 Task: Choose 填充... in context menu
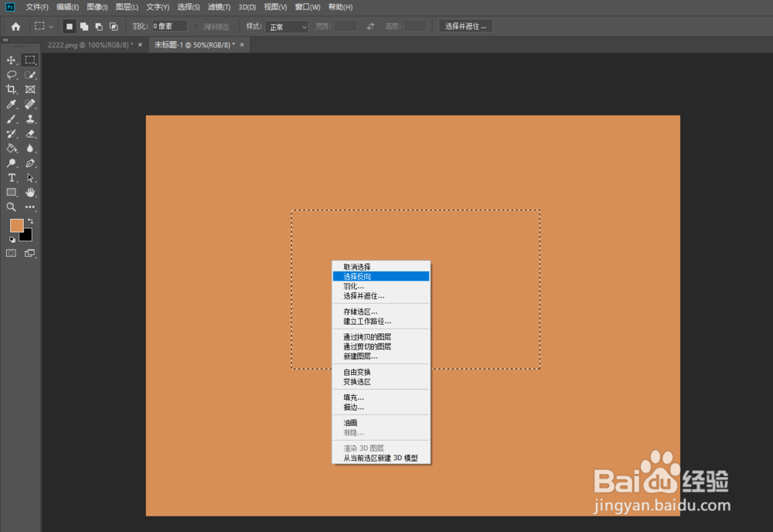(x=381, y=397)
